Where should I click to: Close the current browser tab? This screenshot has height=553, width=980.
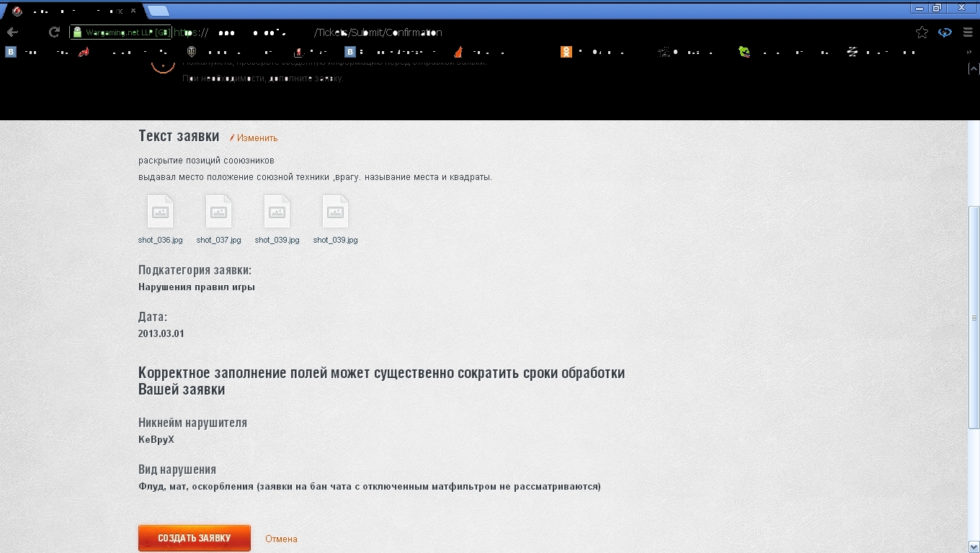[133, 12]
